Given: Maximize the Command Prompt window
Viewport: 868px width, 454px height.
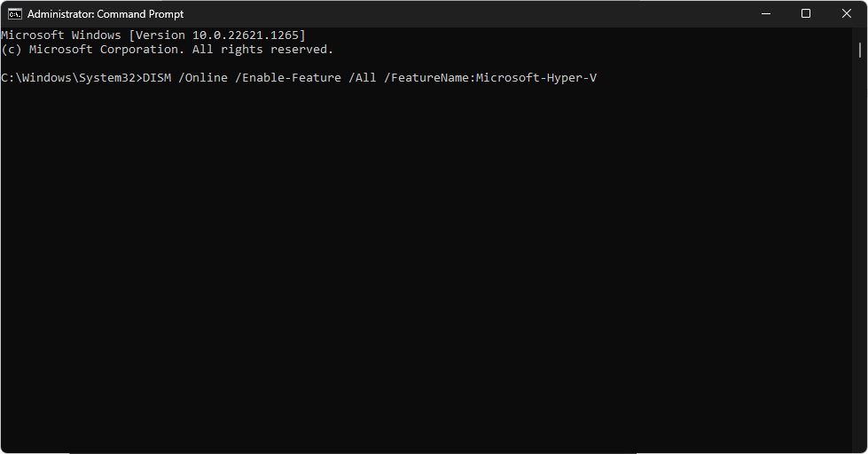Looking at the screenshot, I should tap(805, 14).
